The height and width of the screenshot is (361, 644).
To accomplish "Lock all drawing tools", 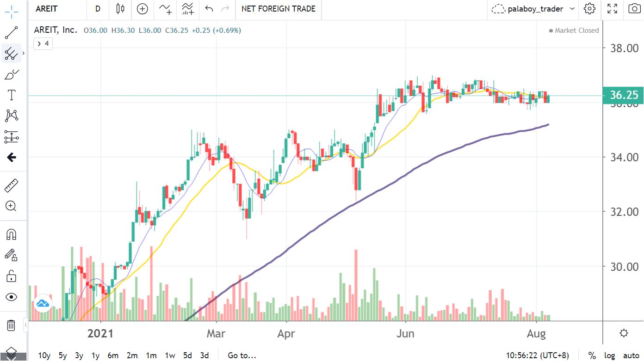I will pos(10,276).
